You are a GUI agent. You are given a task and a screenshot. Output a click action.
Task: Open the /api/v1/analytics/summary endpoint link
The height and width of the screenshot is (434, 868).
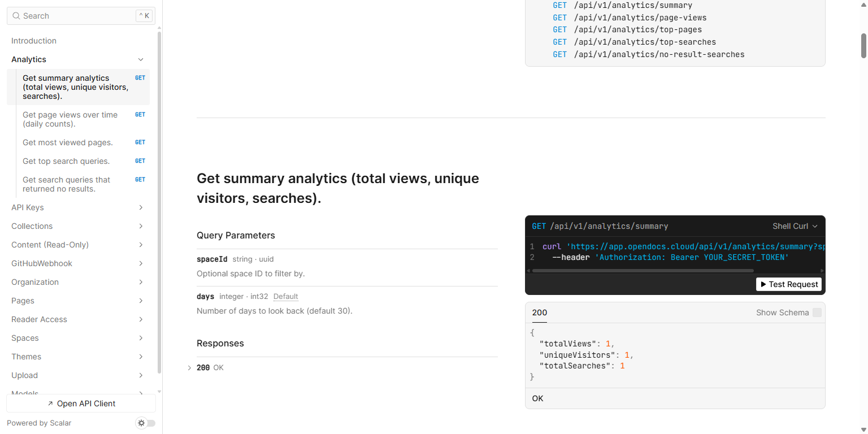pyautogui.click(x=622, y=5)
